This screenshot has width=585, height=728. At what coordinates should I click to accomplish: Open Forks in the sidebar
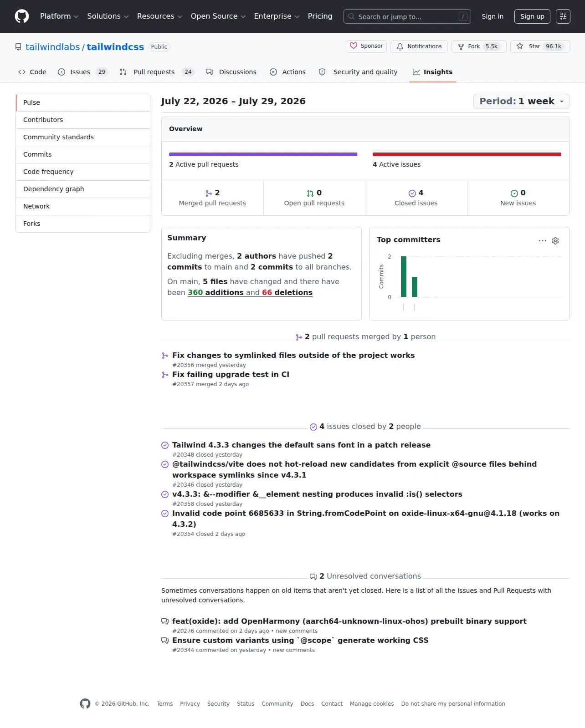83,224
